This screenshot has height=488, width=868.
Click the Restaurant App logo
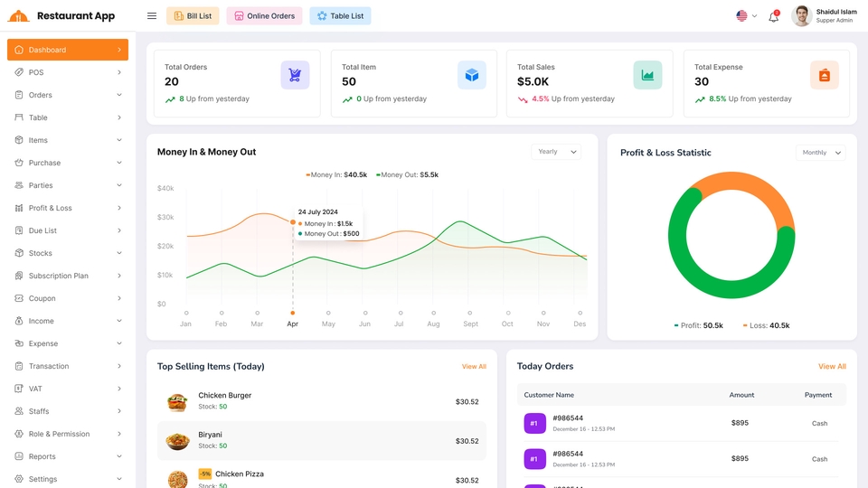[x=61, y=16]
